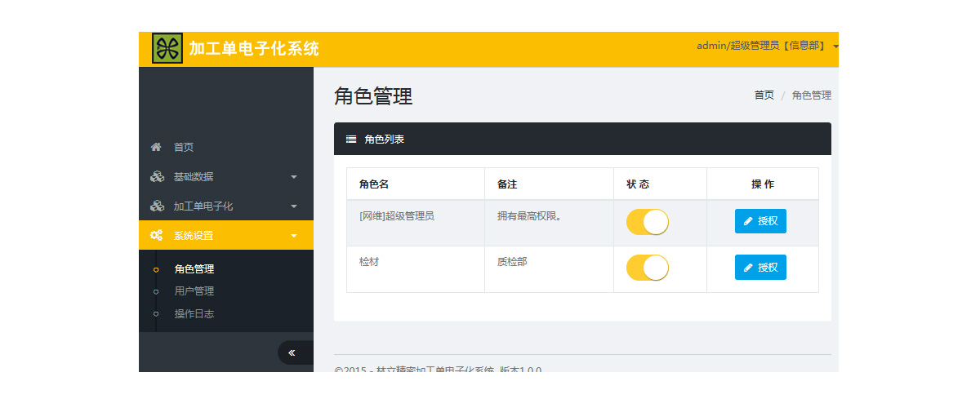Click the list icon in 角色列表 header

pyautogui.click(x=351, y=140)
